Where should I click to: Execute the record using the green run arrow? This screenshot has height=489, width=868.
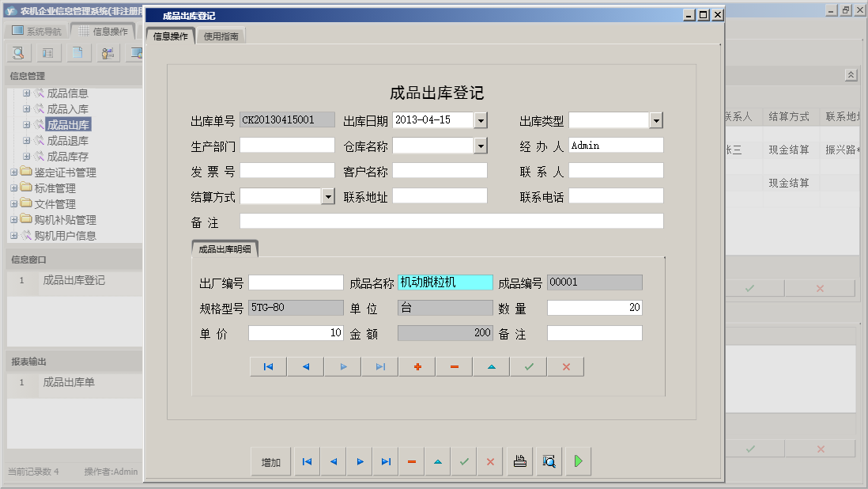click(x=577, y=461)
